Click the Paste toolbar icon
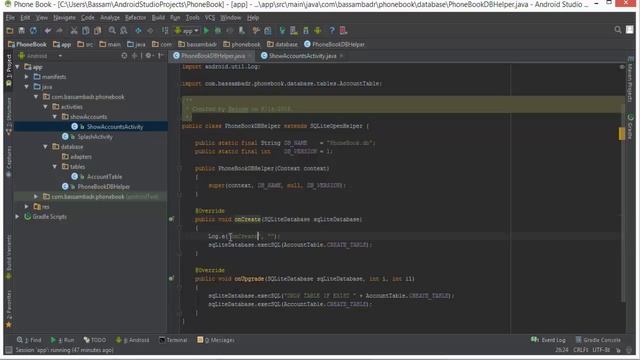640x360 pixels. (x=97, y=31)
